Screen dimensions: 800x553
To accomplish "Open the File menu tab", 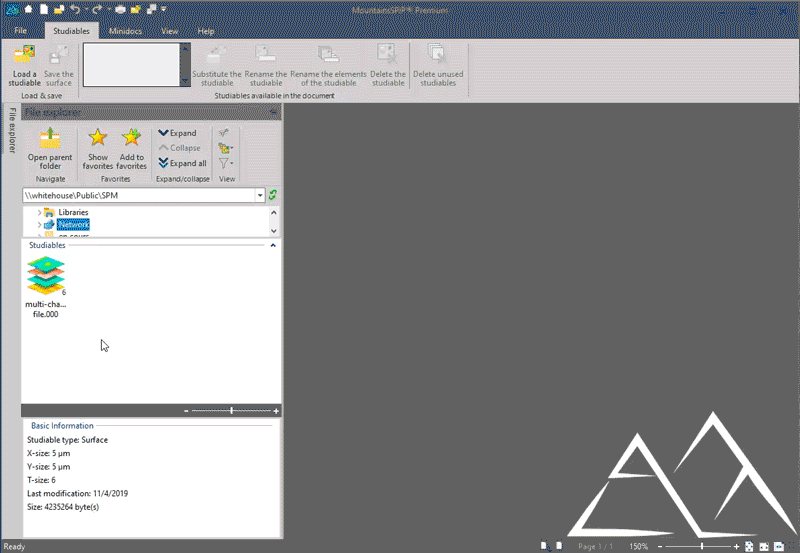I will 20,31.
